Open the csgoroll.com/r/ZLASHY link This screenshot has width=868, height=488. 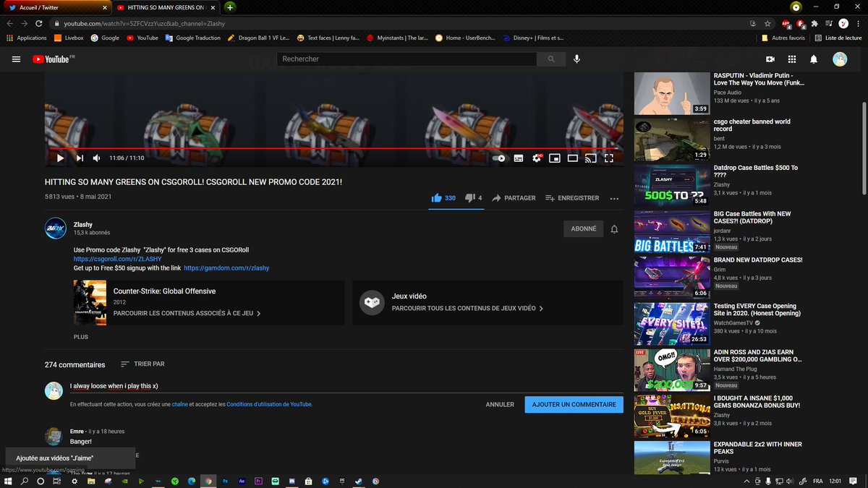pyautogui.click(x=117, y=259)
